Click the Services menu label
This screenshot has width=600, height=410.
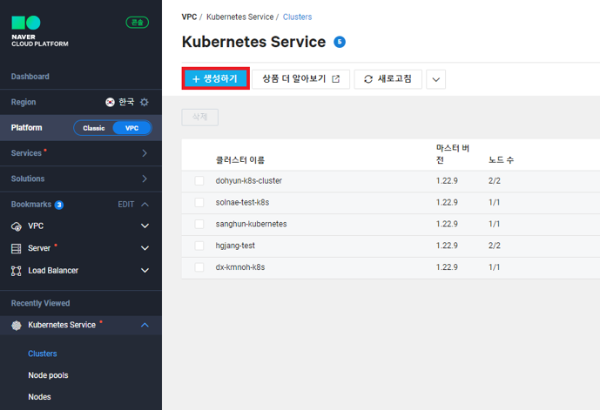click(26, 153)
